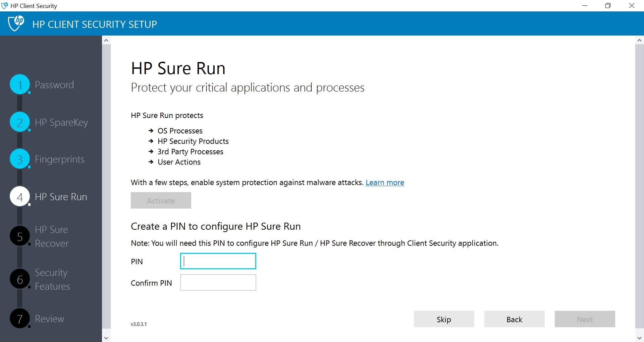Click the HP Security Products list item
The height and width of the screenshot is (342, 644).
click(193, 141)
